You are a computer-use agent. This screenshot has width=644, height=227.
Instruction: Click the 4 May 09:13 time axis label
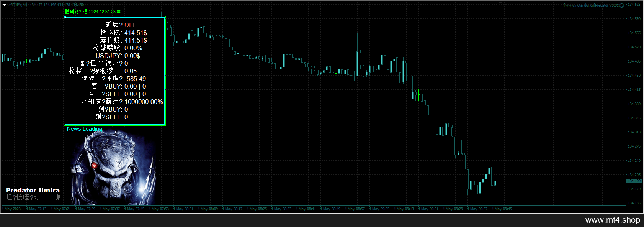click(404, 209)
